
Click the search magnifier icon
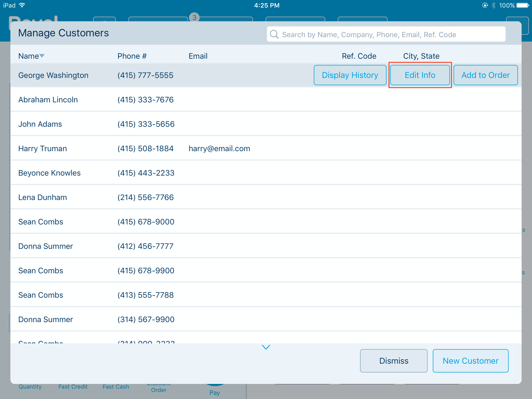274,34
